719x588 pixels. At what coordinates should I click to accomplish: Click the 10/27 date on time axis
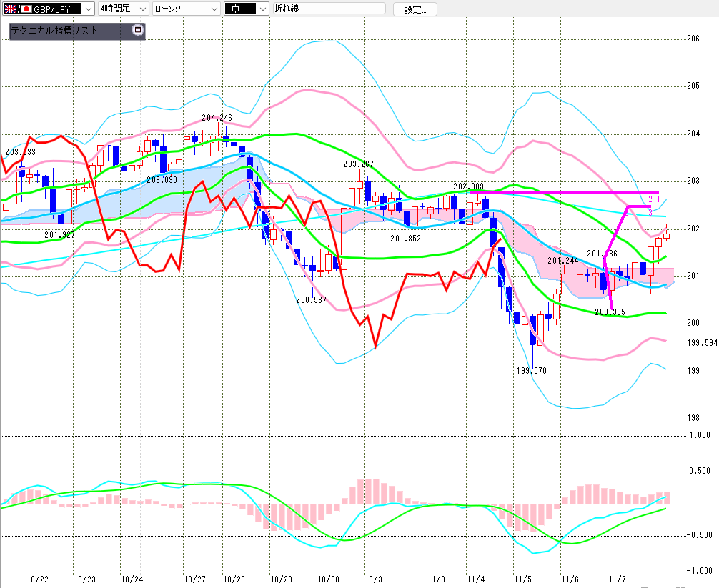[x=194, y=579]
